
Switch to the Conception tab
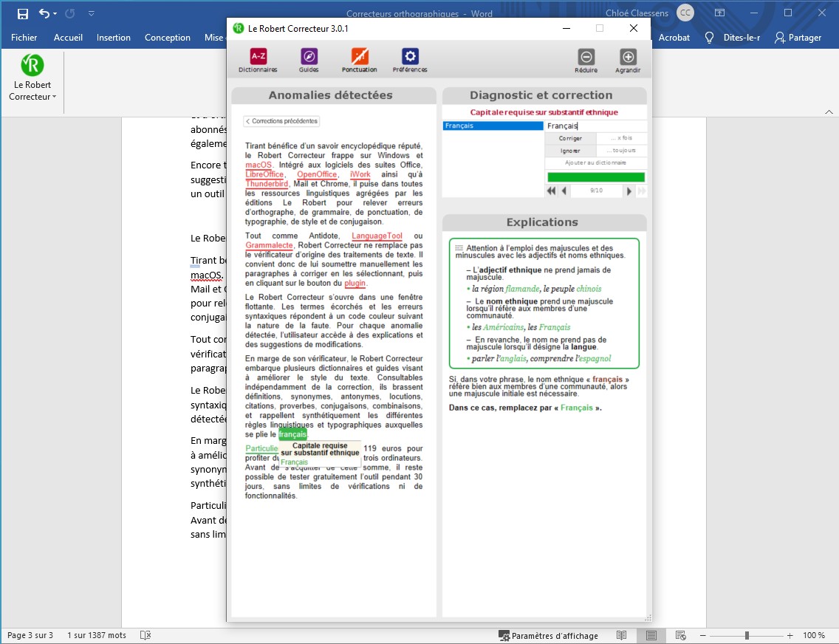pyautogui.click(x=167, y=38)
